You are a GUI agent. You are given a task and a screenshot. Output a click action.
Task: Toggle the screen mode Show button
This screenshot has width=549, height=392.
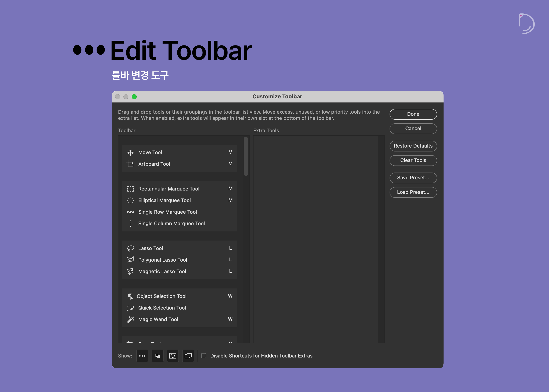(x=188, y=356)
